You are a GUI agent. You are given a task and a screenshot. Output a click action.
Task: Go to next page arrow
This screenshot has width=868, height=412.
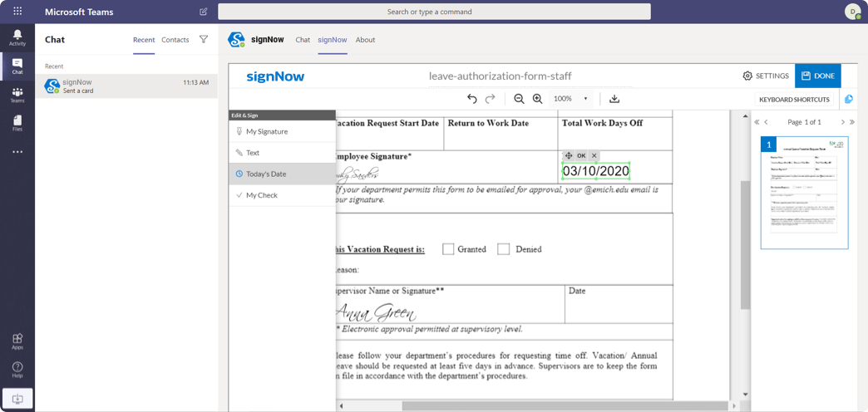click(842, 122)
